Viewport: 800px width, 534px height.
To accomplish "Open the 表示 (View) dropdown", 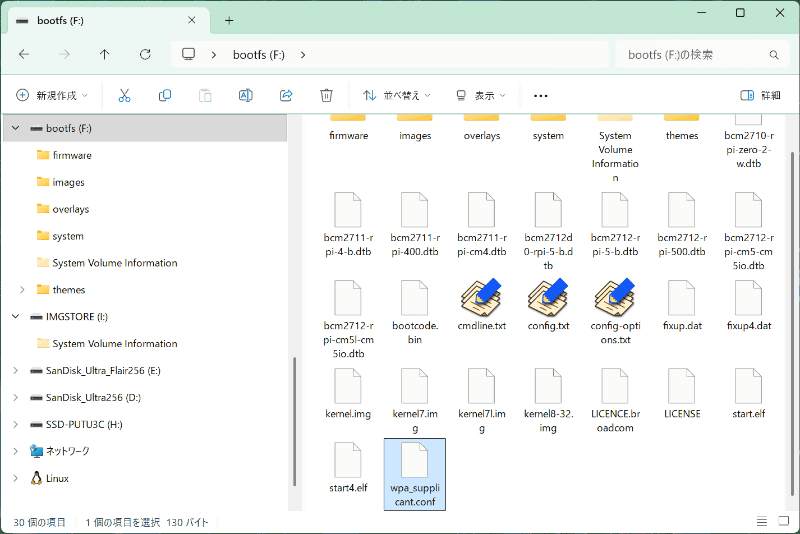I will pyautogui.click(x=481, y=95).
